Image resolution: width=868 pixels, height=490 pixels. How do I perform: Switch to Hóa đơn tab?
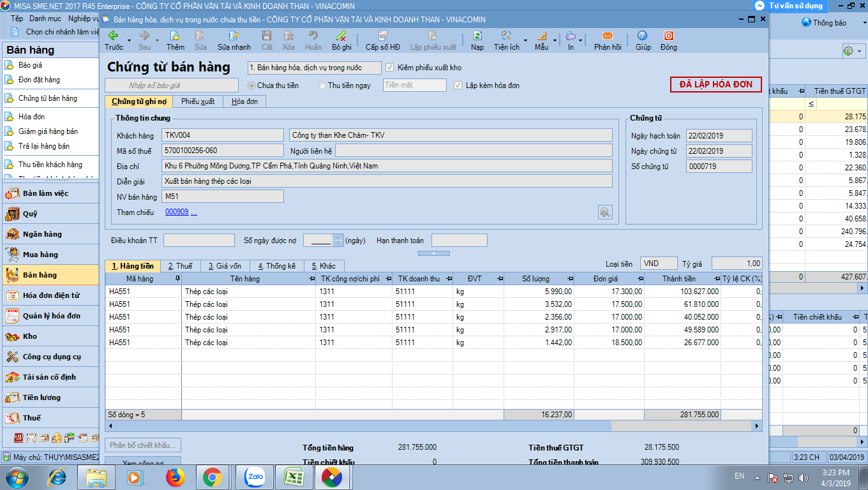[244, 101]
